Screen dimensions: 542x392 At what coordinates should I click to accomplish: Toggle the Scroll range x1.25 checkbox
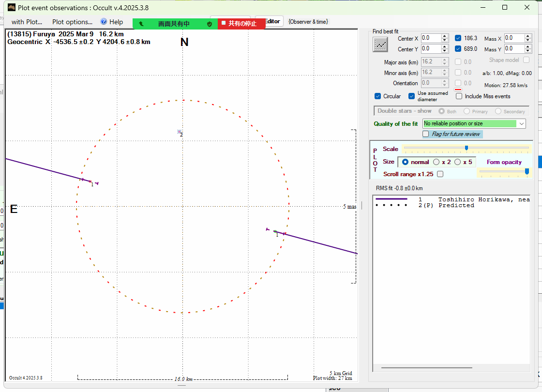point(440,174)
